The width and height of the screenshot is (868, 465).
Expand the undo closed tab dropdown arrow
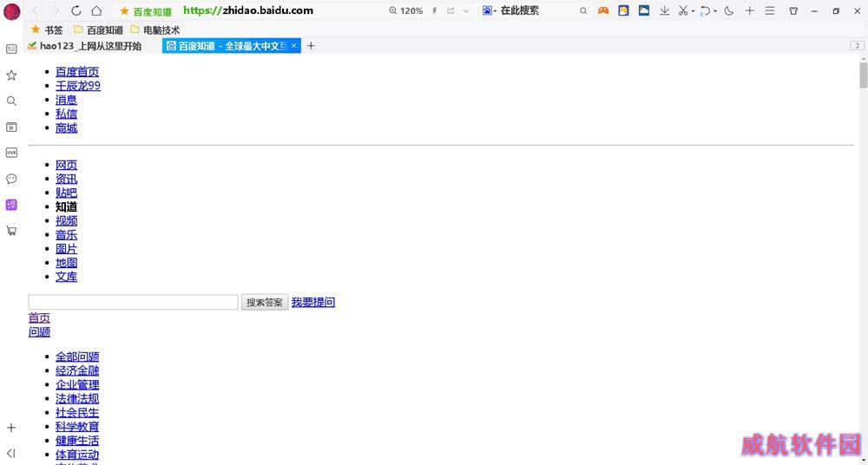715,11
